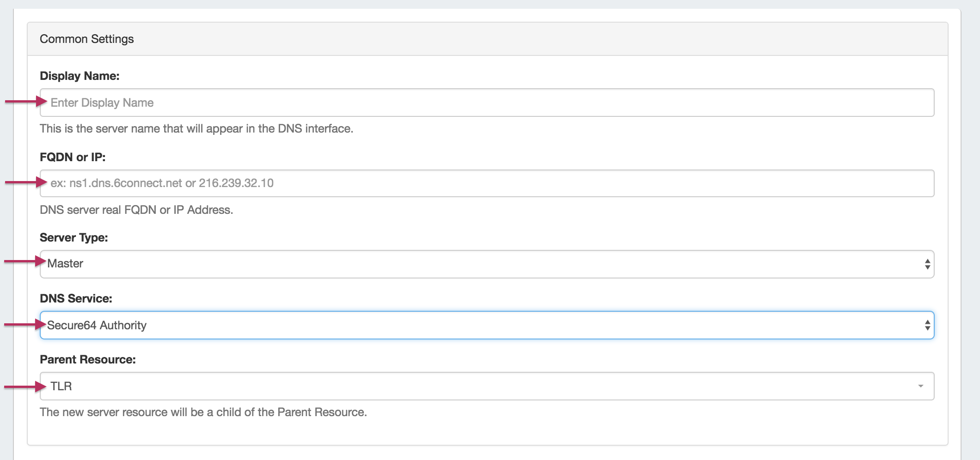
Task: Click the red arrow pointing to TLR
Action: (x=25, y=387)
